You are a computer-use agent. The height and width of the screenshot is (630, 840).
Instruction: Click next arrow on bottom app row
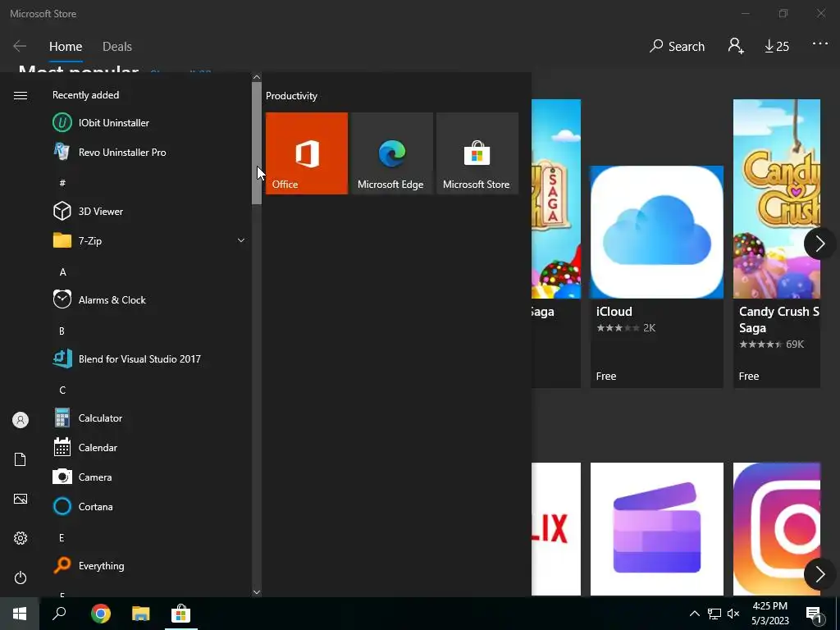tap(819, 574)
